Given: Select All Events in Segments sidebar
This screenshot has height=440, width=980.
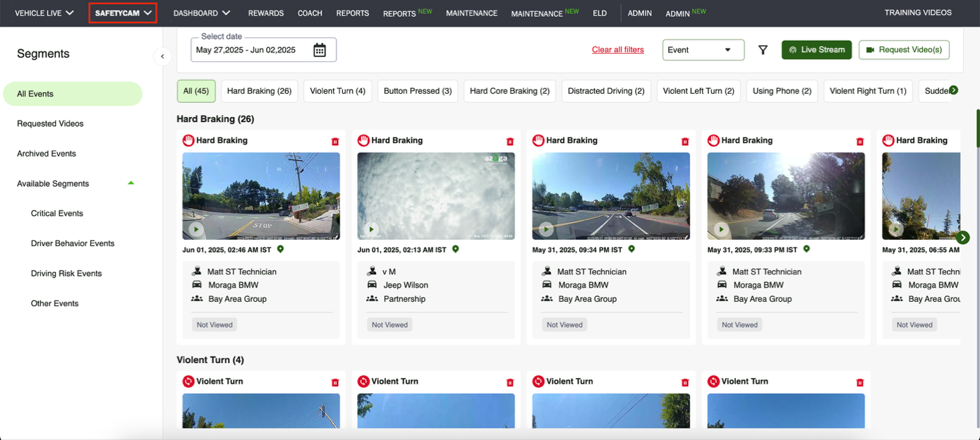Looking at the screenshot, I should (x=73, y=94).
